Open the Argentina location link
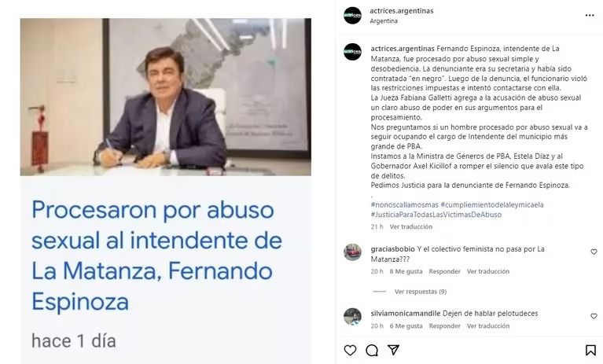This screenshot has width=603, height=364. click(x=384, y=21)
